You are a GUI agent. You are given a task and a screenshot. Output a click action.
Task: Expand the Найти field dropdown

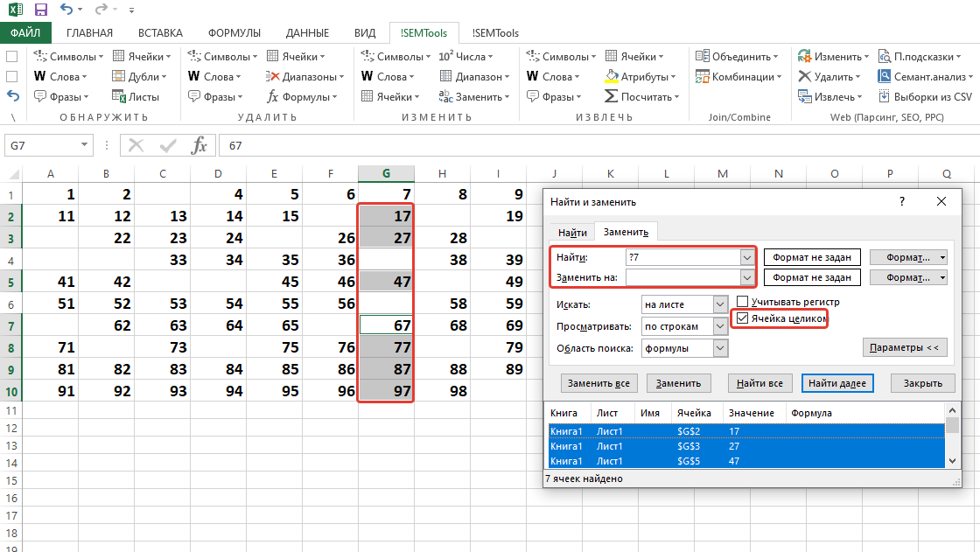(x=747, y=257)
